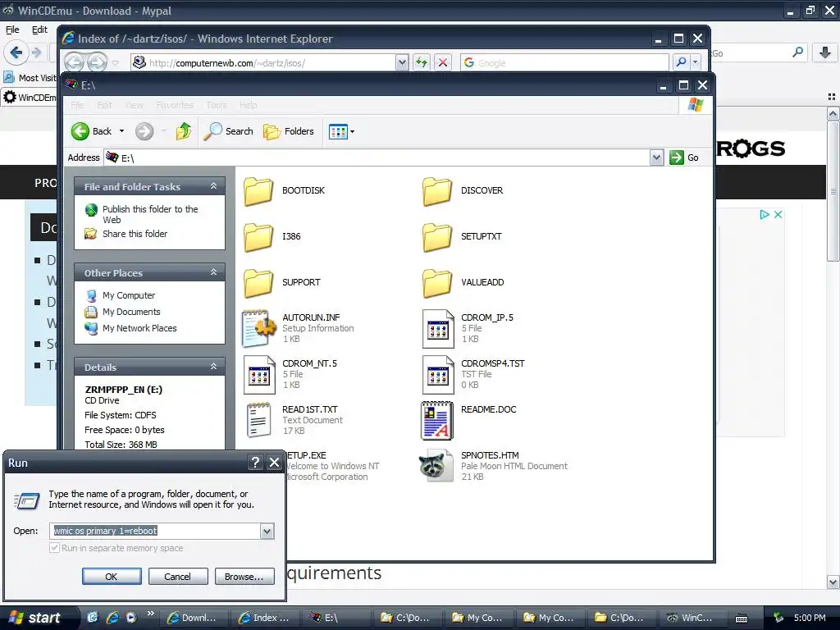Expand the Run dialog Open dropdown

[x=267, y=531]
